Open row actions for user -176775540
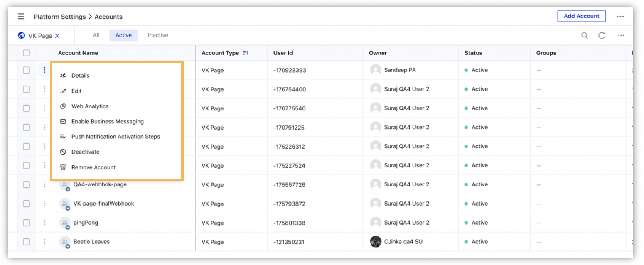Image resolution: width=644 pixels, height=265 pixels. point(44,108)
